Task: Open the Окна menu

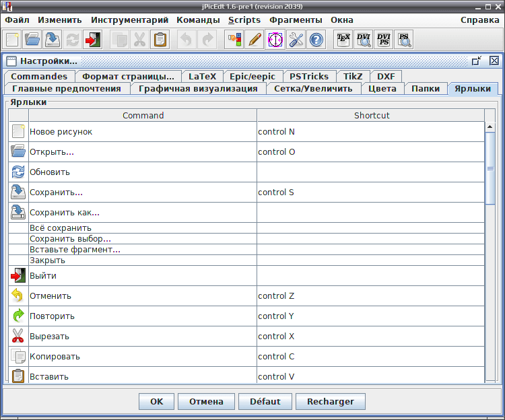Action: [341, 20]
